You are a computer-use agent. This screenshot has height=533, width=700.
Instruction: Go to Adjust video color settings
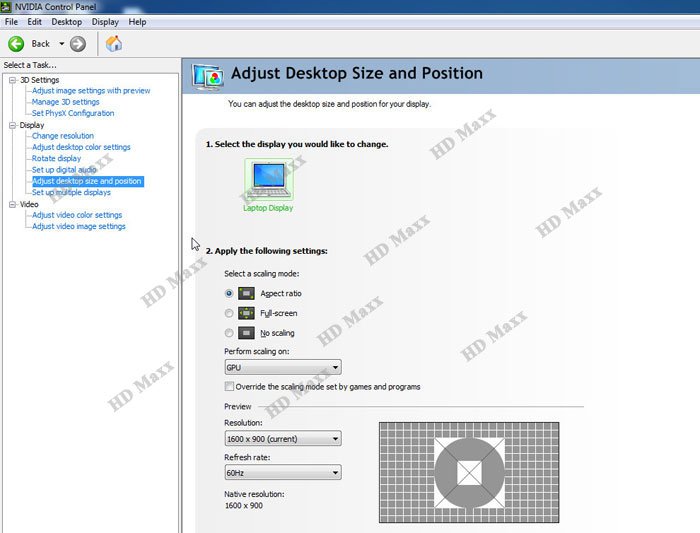(77, 215)
